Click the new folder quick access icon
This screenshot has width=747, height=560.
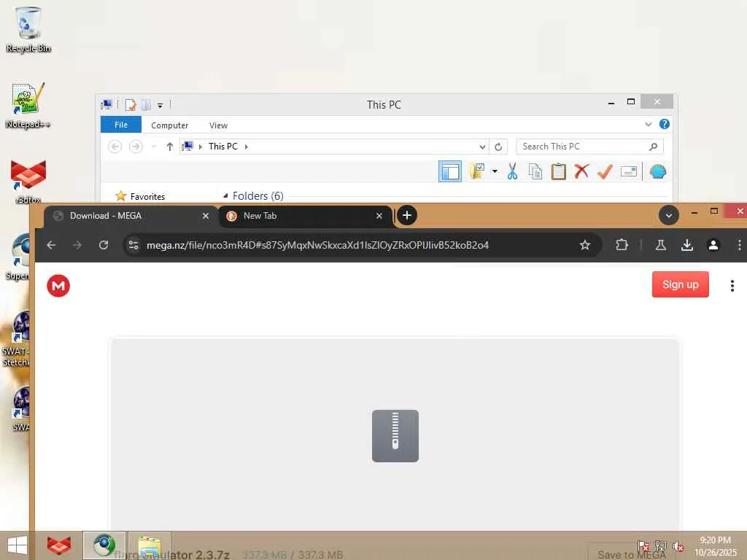(x=146, y=105)
